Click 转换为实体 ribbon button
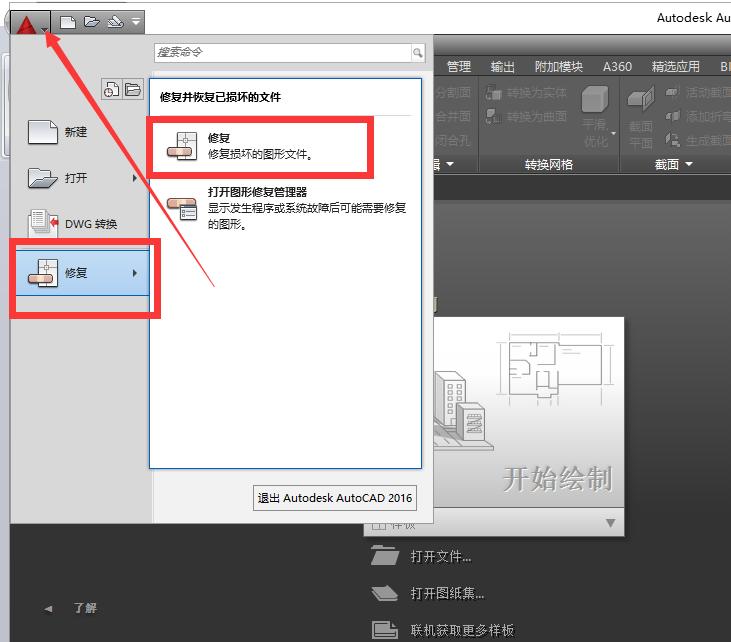The width and height of the screenshot is (731, 642). coord(526,93)
